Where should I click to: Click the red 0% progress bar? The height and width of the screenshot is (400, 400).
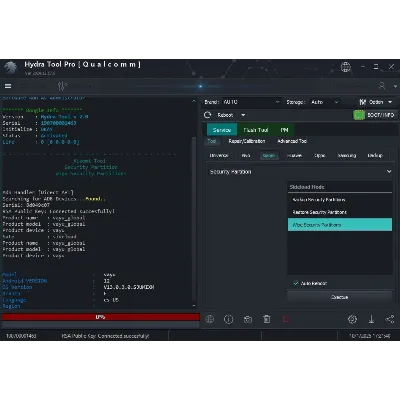pos(101,317)
